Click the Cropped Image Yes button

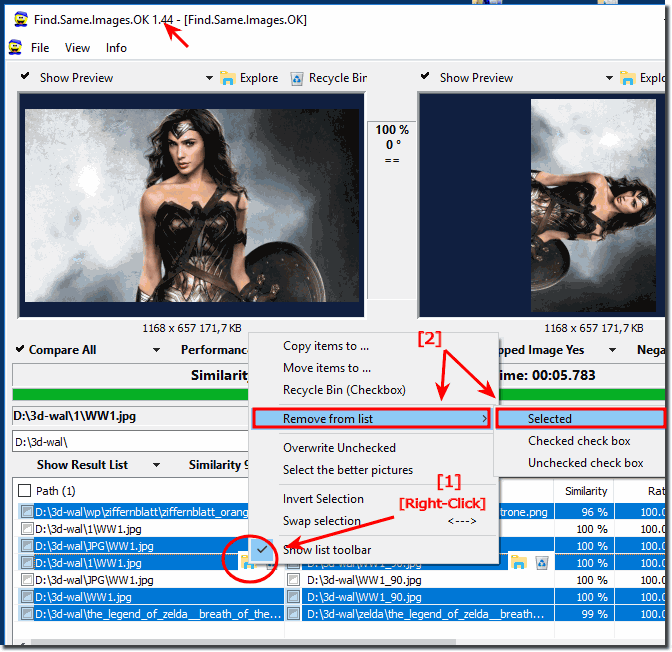[541, 350]
